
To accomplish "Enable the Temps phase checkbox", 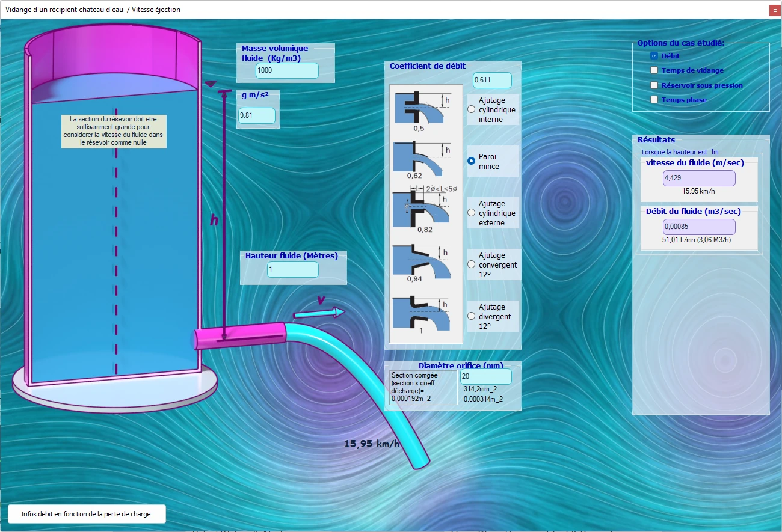I will 654,100.
